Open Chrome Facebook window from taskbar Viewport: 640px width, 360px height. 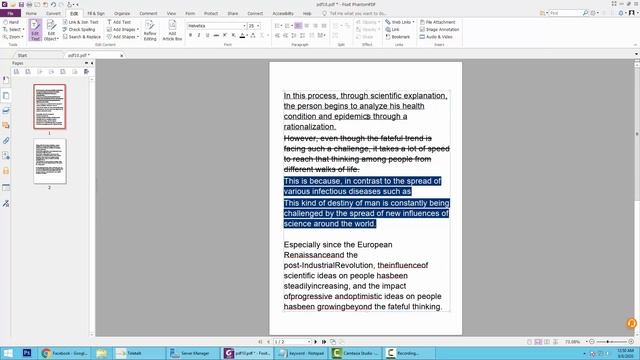pos(65,353)
